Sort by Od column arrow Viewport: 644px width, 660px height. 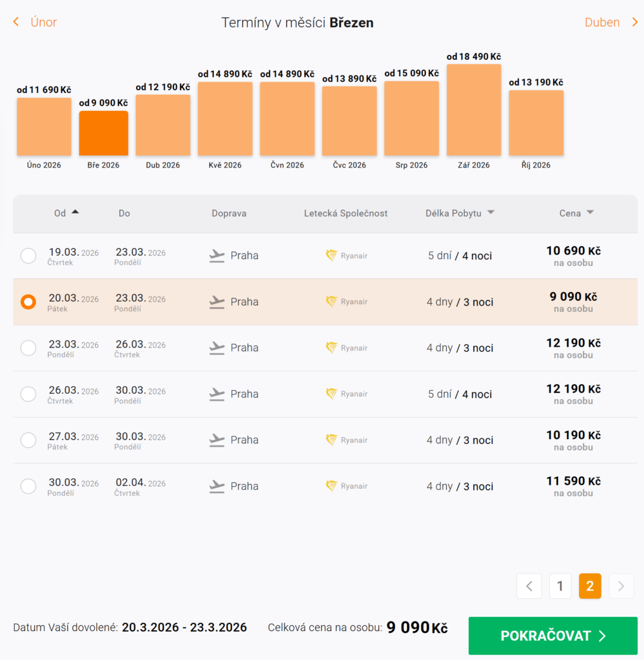(x=75, y=212)
